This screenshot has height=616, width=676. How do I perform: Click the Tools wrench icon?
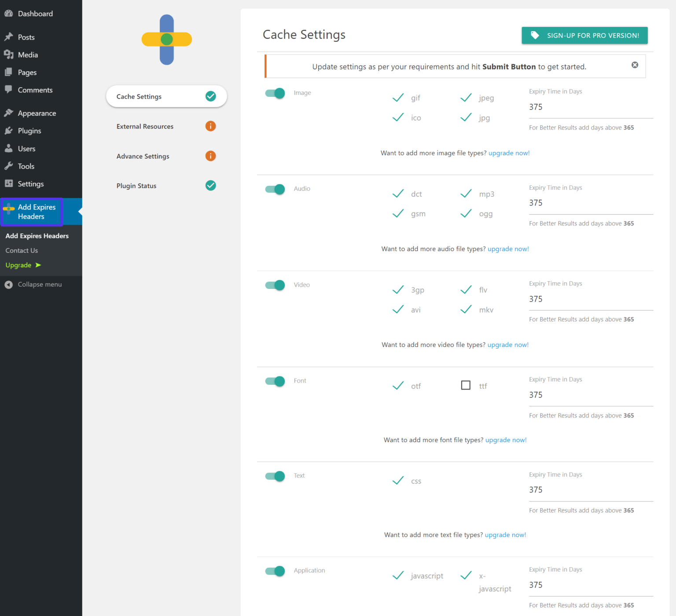(8, 166)
